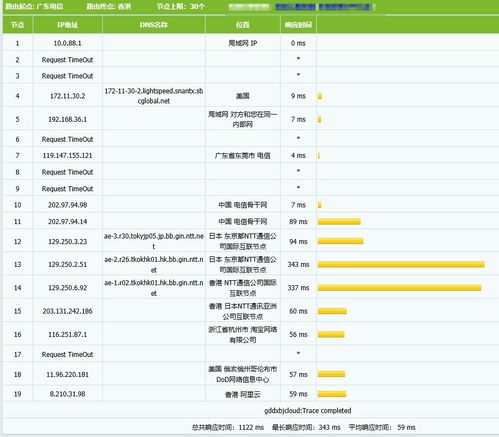Click node number 19
The height and width of the screenshot is (437, 499).
click(x=17, y=394)
